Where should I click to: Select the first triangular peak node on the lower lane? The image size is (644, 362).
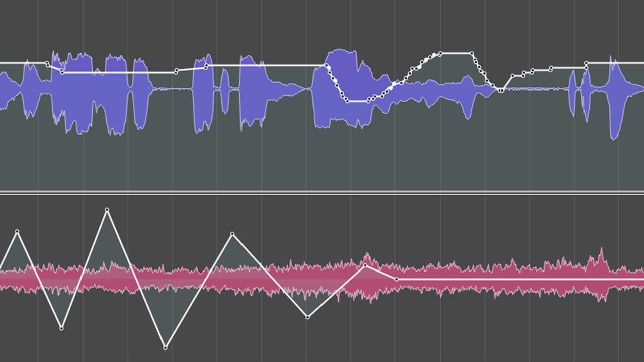coord(18,232)
